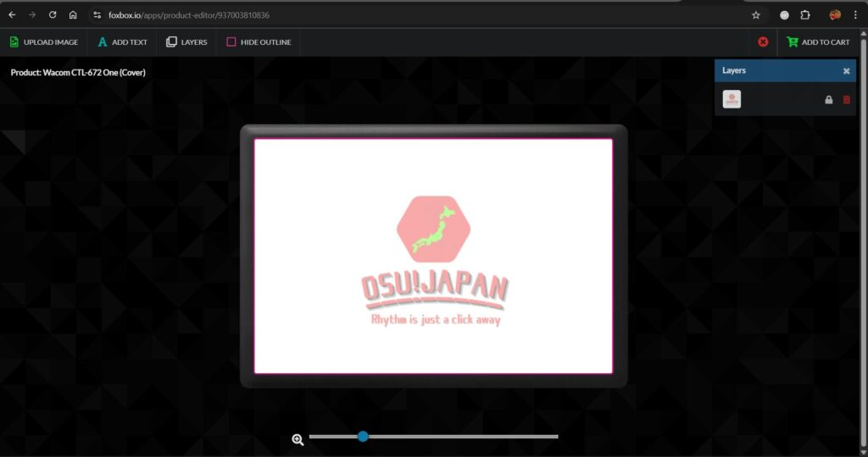Screen dimensions: 868x457
Task: Lock the logo layer
Action: point(829,100)
